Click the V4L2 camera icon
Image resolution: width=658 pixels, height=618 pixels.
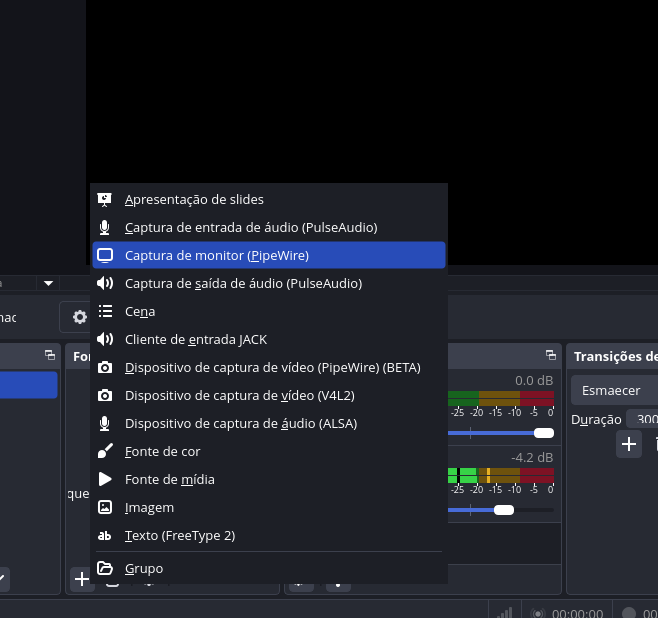point(105,395)
